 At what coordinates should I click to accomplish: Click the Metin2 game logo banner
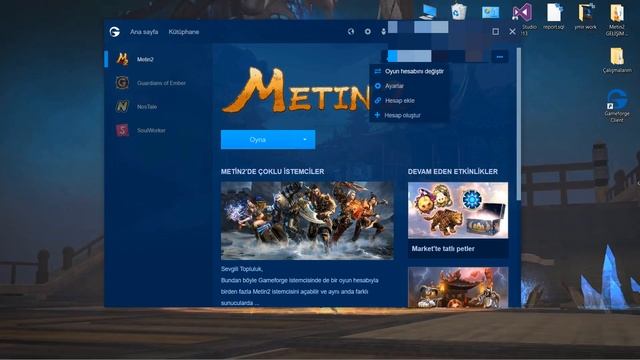coord(296,90)
